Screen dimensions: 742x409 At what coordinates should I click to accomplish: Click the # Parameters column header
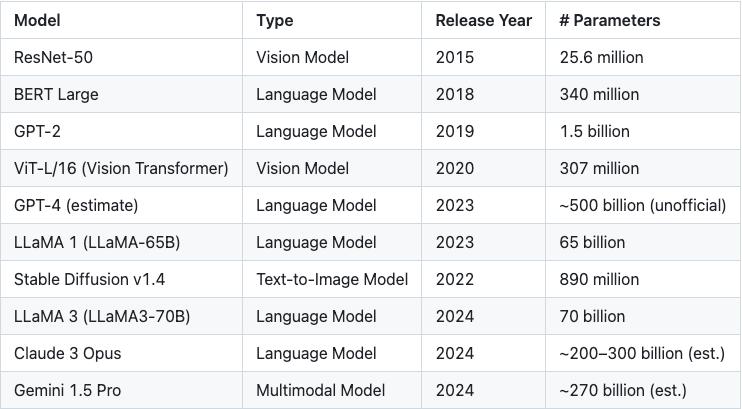point(610,20)
